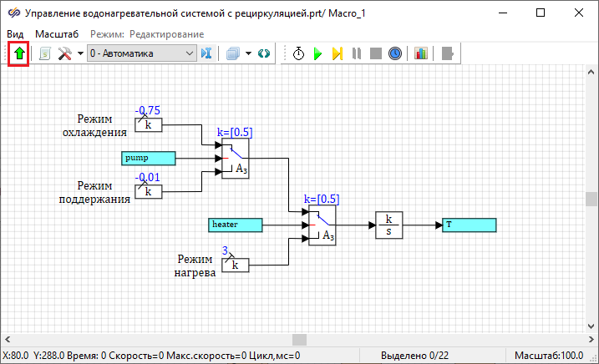The image size is (599, 364).
Task: Click the green circular arrows refresh icon
Action: tap(264, 53)
